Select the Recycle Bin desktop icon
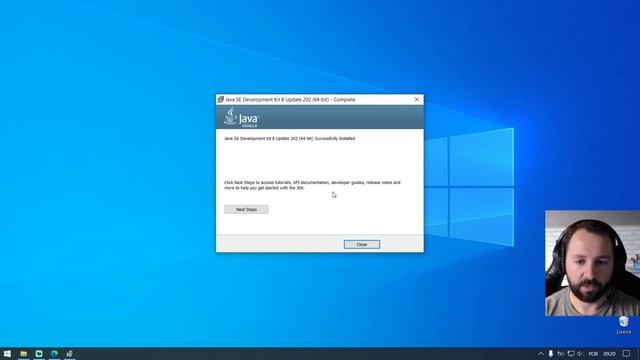The width and height of the screenshot is (640, 360). (x=623, y=325)
